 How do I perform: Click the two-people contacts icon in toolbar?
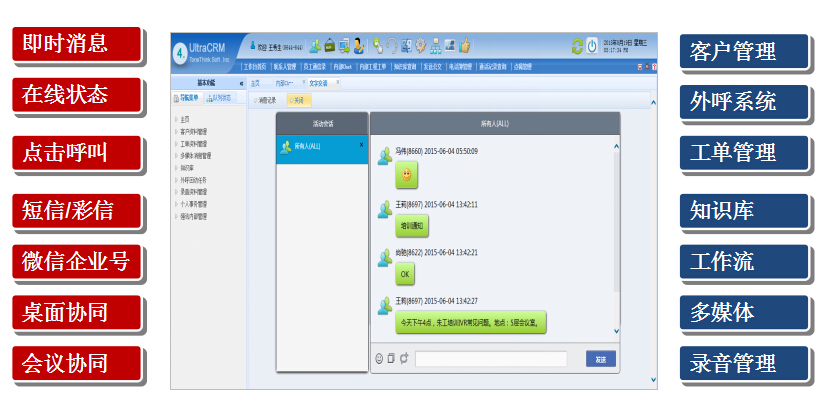click(x=314, y=46)
